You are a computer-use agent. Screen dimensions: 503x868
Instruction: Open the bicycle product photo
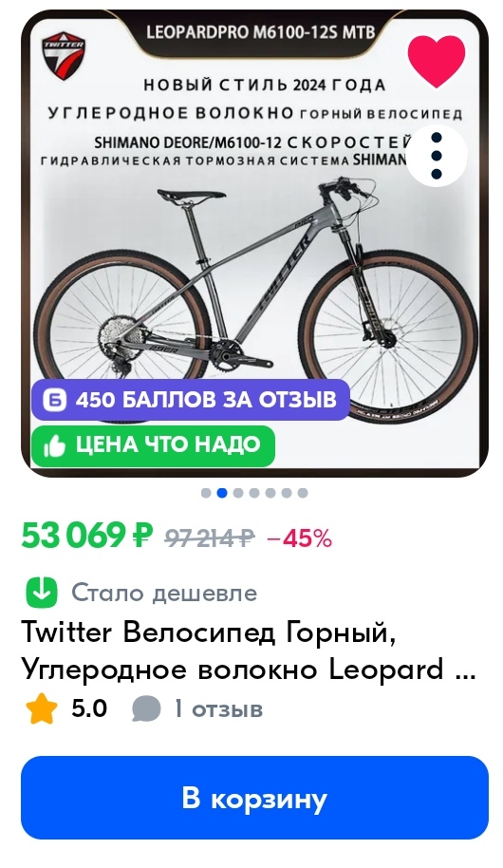point(254,243)
